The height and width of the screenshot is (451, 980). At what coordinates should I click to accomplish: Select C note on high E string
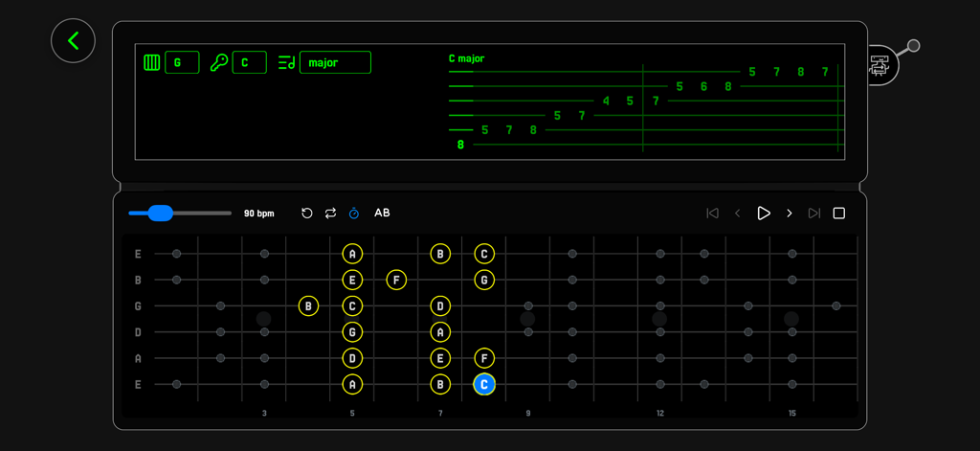coord(484,254)
